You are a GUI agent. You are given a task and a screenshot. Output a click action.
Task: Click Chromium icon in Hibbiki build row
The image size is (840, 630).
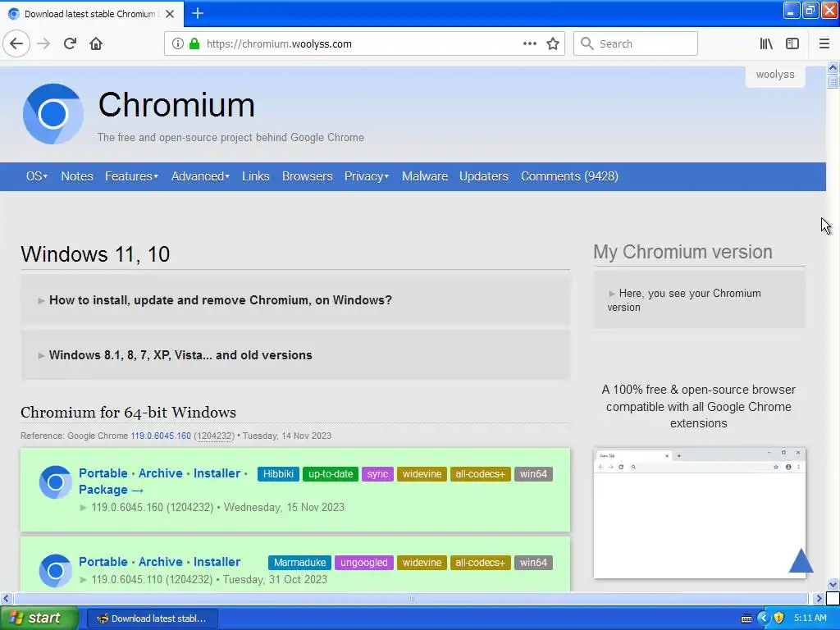[x=55, y=482]
